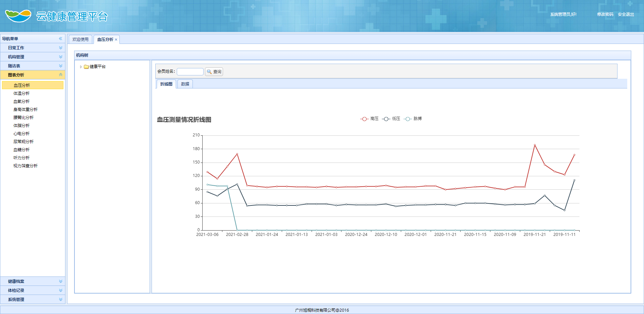
Task: Expand the 随访表 section
Action: click(33, 66)
